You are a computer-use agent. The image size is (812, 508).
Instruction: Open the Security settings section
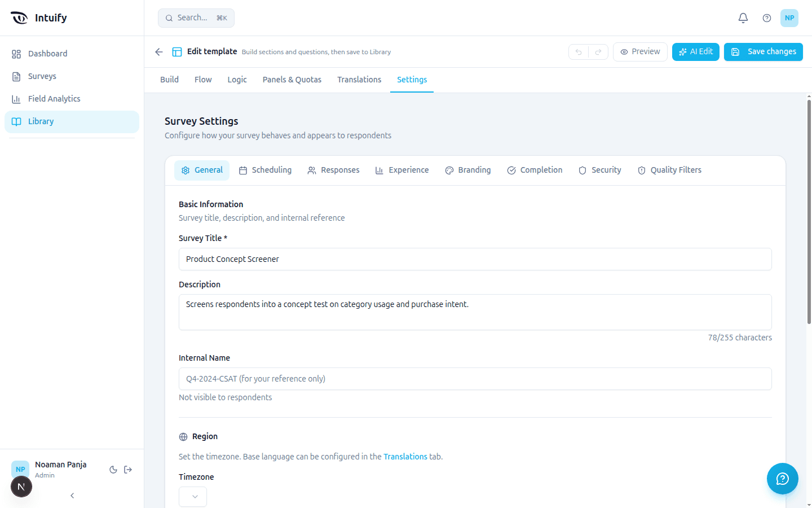click(x=599, y=170)
